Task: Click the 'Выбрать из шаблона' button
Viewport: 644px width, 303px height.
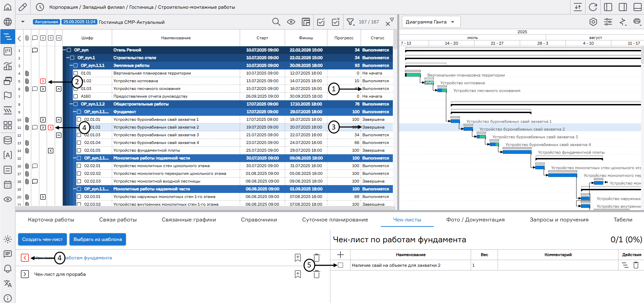Action: pyautogui.click(x=97, y=240)
